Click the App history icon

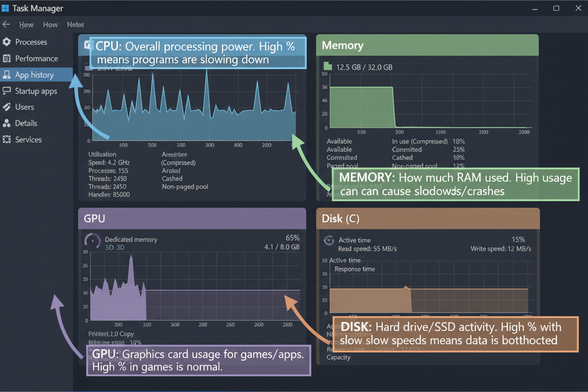tap(7, 75)
